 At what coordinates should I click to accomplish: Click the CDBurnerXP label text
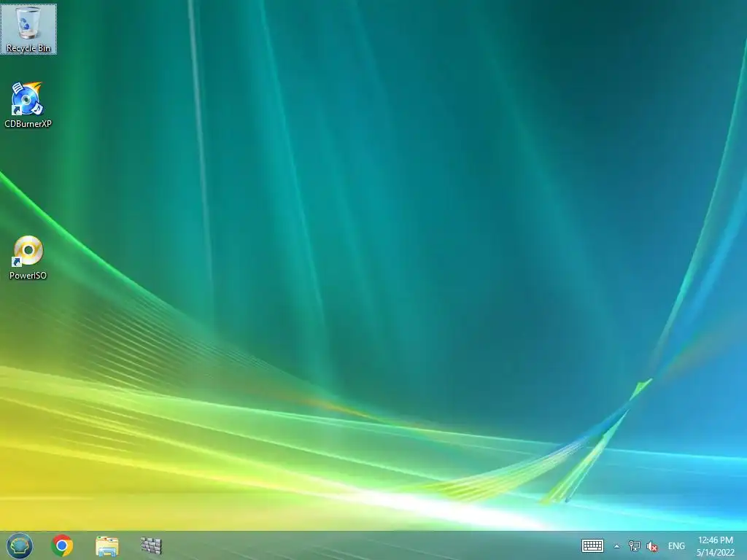(x=28, y=124)
